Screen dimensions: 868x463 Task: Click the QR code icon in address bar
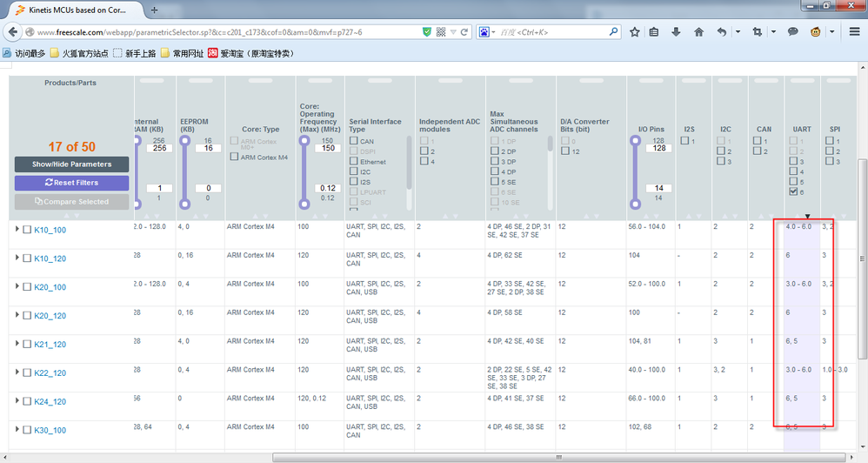click(441, 32)
